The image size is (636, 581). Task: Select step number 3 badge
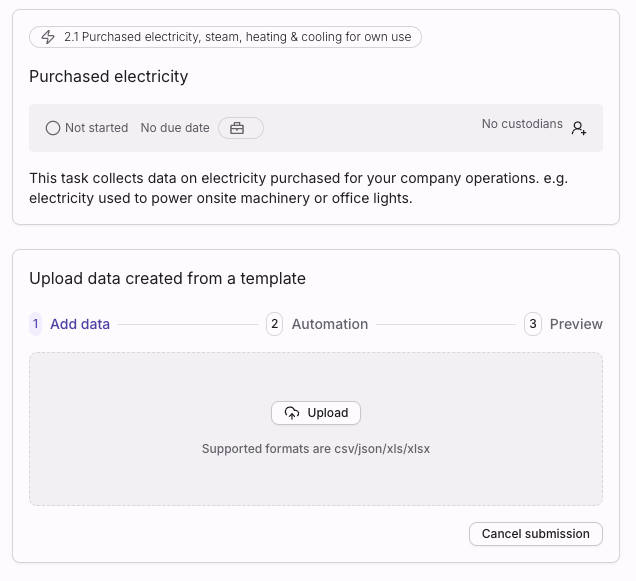point(533,324)
